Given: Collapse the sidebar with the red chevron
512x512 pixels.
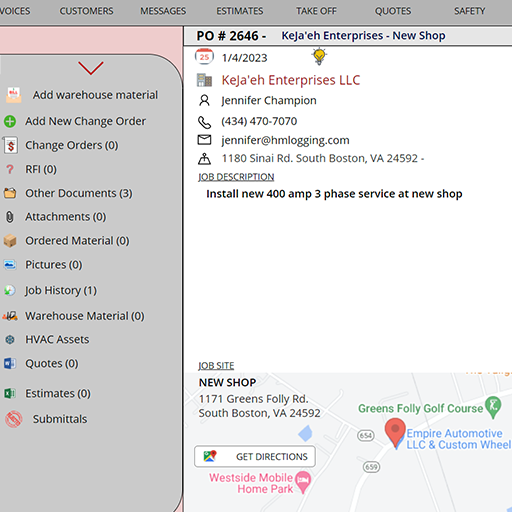Looking at the screenshot, I should coord(91,68).
